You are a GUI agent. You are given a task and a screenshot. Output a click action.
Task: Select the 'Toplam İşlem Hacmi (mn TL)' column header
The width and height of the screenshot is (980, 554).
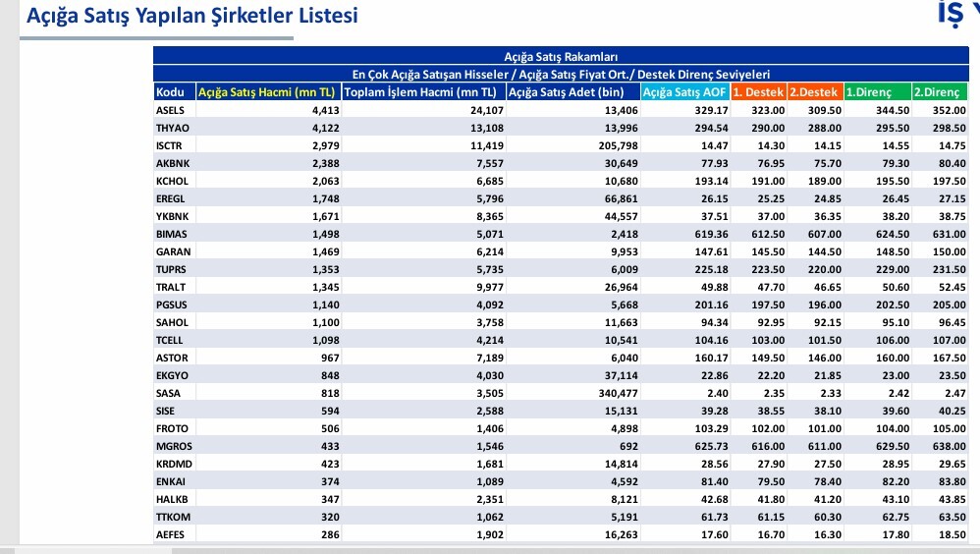[x=423, y=92]
